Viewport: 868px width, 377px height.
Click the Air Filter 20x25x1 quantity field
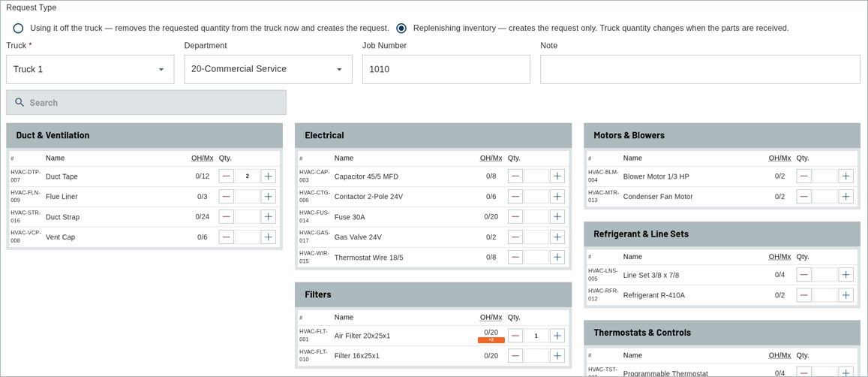tap(536, 336)
